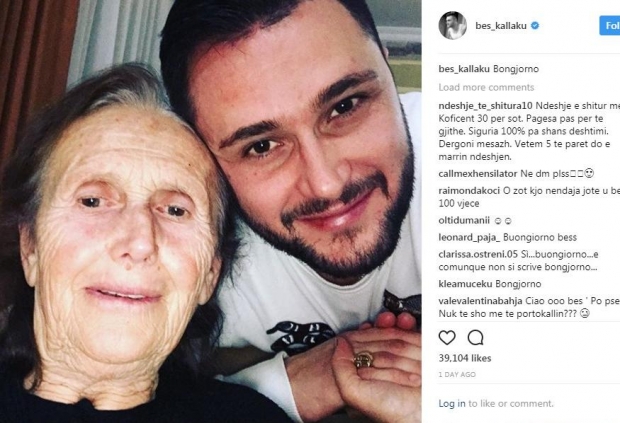The width and height of the screenshot is (620, 423).
Task: Open bes_kallaku profile avatar
Action: coord(453,26)
